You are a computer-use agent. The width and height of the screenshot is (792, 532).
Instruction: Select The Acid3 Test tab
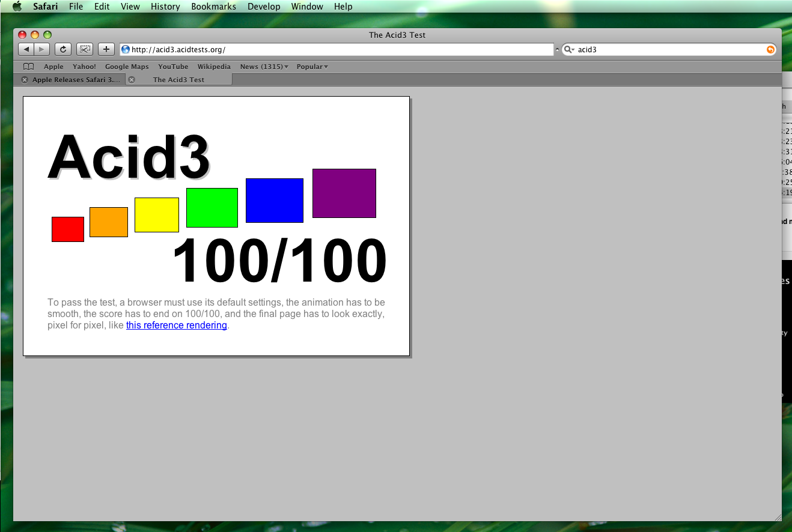point(178,80)
